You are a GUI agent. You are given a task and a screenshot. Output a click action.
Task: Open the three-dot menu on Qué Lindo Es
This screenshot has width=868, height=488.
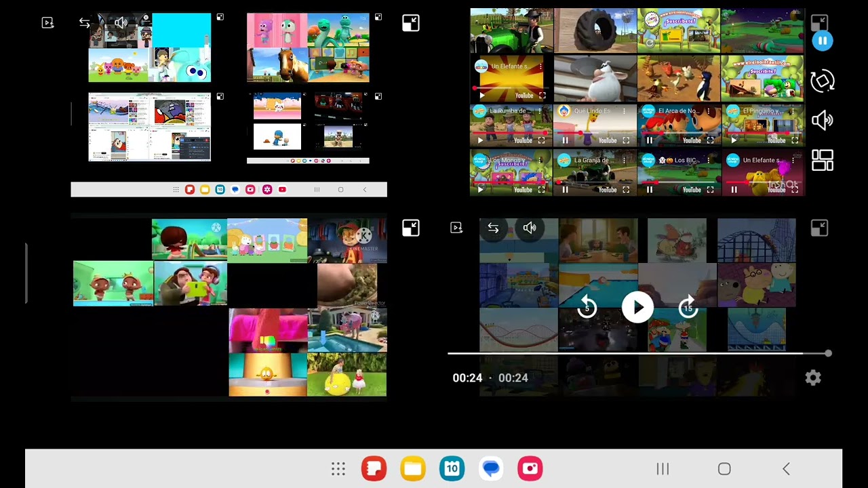point(624,111)
